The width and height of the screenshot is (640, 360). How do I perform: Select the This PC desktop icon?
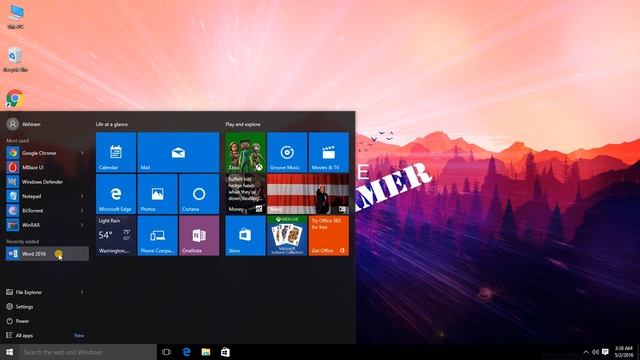(x=16, y=17)
